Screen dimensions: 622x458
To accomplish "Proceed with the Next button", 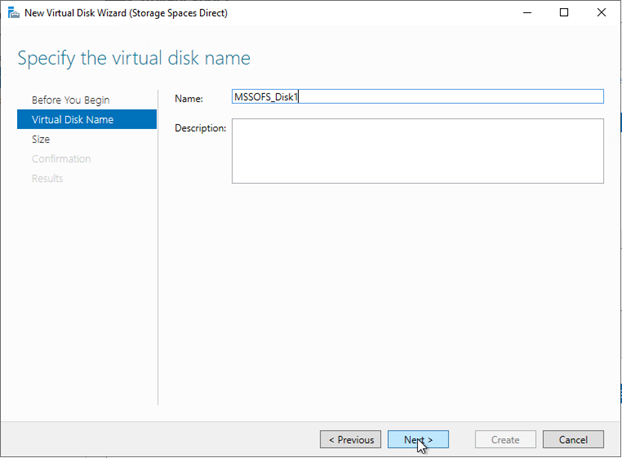I will point(417,439).
